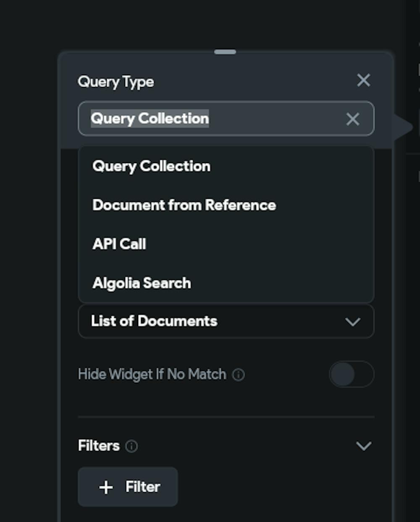The height and width of the screenshot is (522, 420).
Task: Click the info icon beside Hide Widget If No Match
Action: pyautogui.click(x=239, y=374)
